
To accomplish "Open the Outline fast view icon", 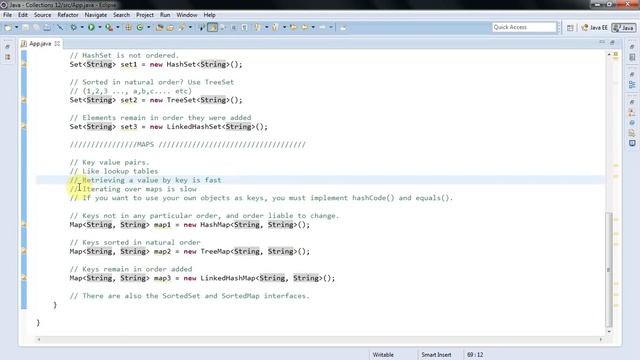I will [632, 84].
